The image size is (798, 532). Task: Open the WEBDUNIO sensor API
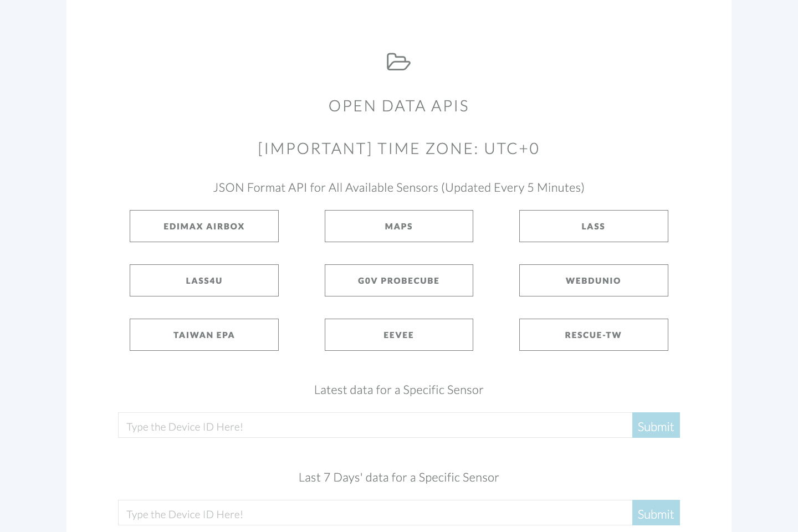(x=594, y=280)
